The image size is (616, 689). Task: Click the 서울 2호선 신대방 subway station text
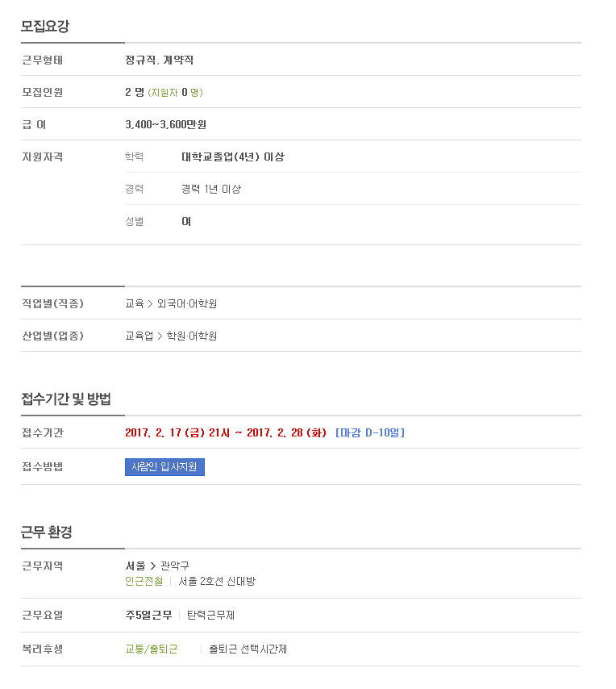click(217, 582)
